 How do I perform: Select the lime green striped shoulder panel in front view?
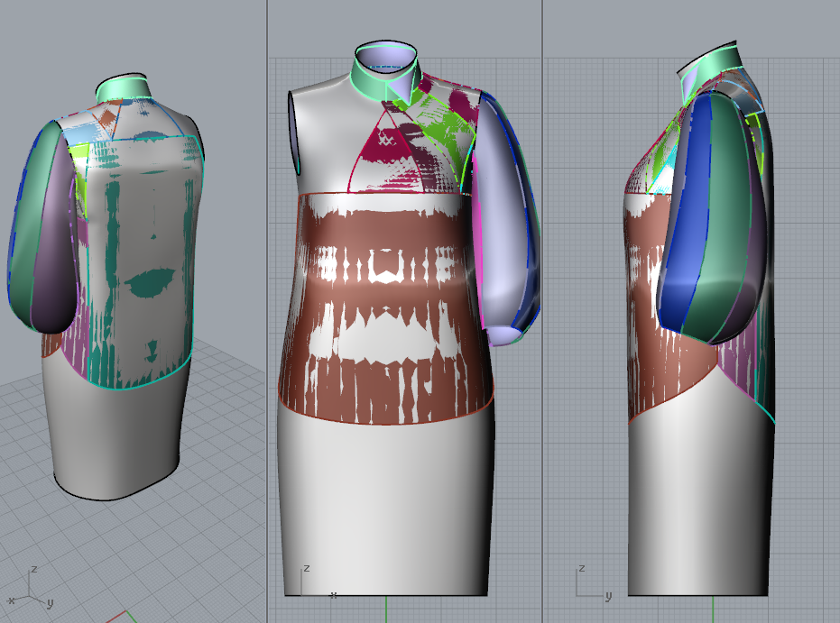[444, 128]
